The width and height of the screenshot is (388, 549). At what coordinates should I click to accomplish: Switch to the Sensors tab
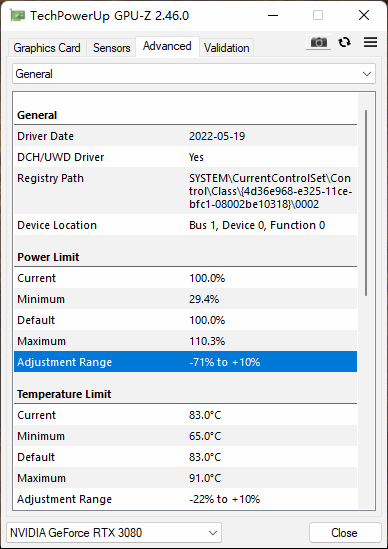coord(111,48)
